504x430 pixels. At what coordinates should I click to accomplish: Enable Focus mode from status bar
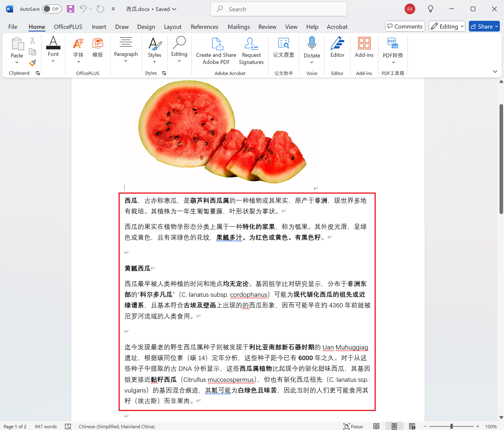pos(353,426)
